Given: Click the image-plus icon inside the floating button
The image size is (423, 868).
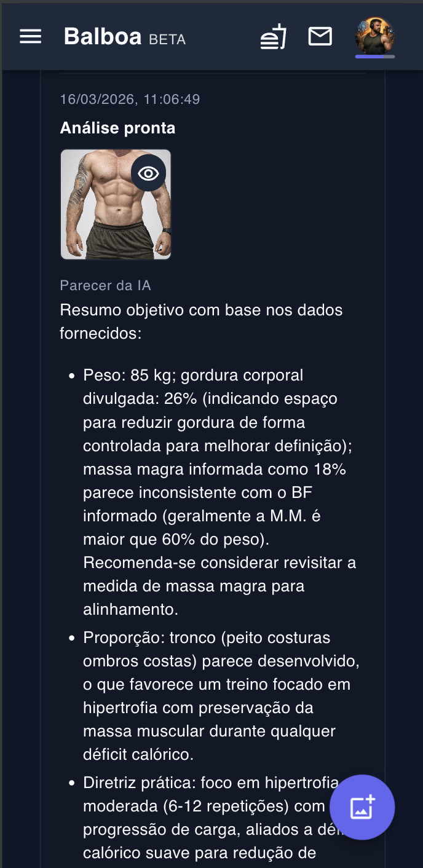Looking at the screenshot, I should (x=362, y=808).
